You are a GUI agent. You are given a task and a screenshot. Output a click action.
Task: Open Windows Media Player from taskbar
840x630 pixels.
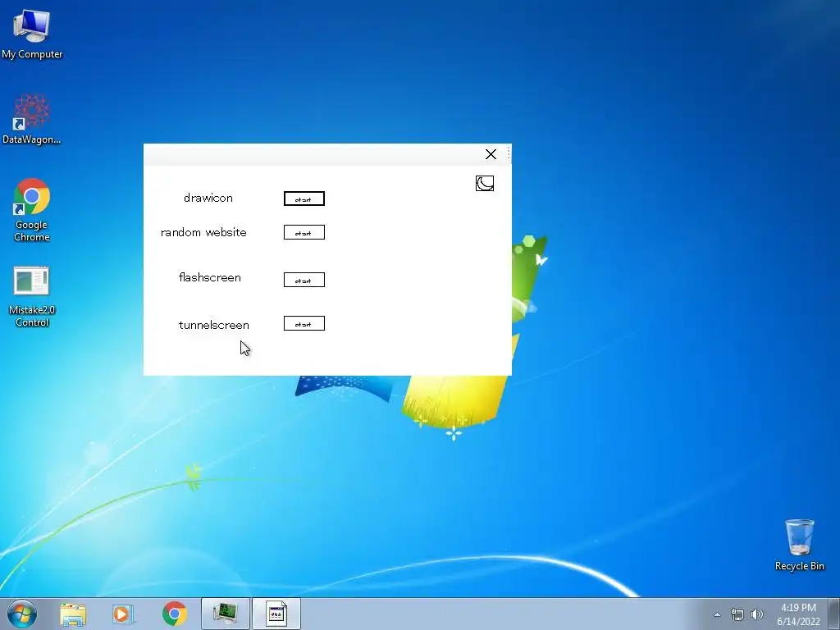pos(122,614)
